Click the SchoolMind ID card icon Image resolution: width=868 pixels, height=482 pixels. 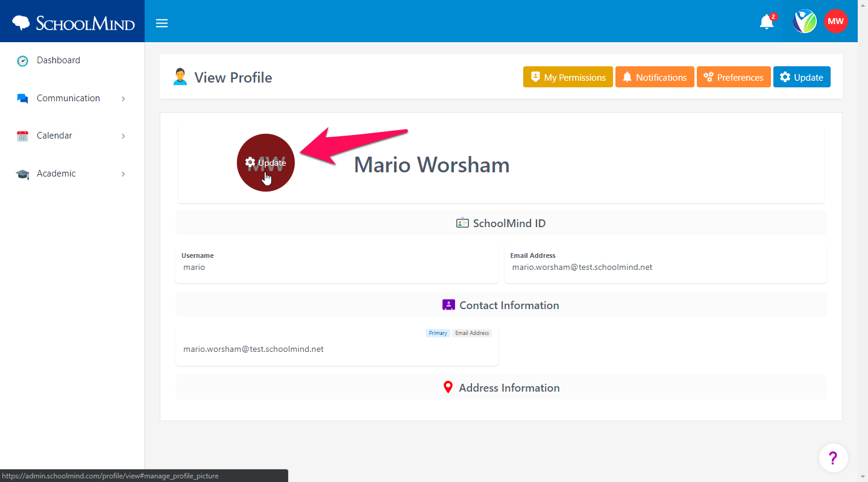(462, 223)
